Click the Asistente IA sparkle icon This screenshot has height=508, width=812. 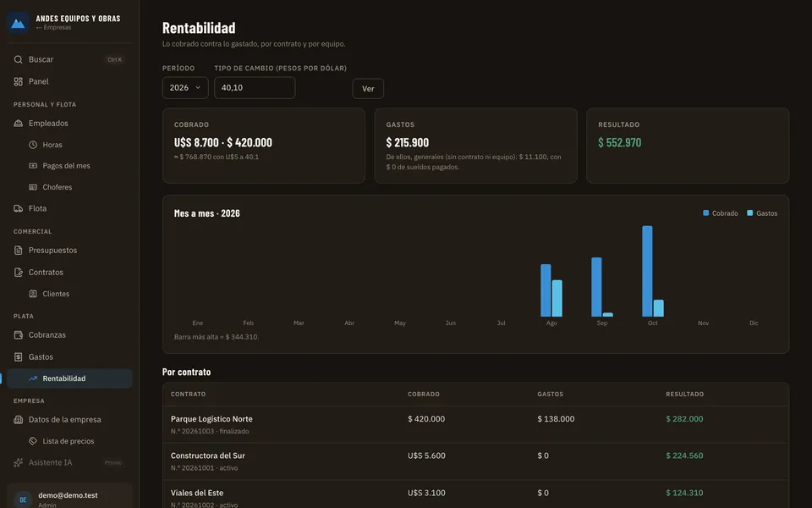click(x=18, y=462)
